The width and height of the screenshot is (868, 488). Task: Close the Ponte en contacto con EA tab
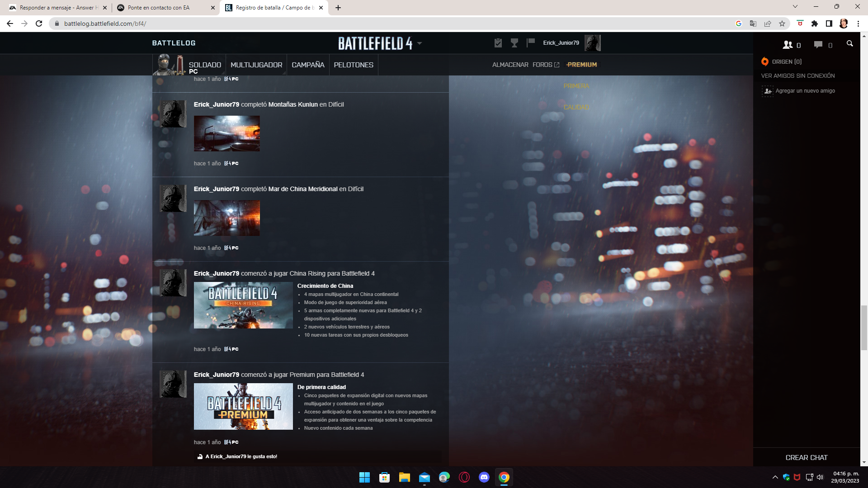pyautogui.click(x=213, y=8)
